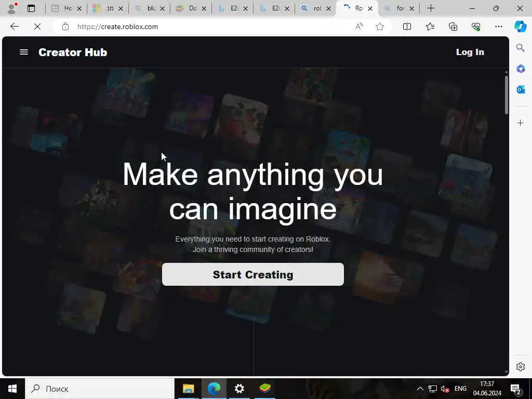Viewport: 532px width, 399px height.
Task: Open the sidebar Search icon
Action: pos(521,47)
